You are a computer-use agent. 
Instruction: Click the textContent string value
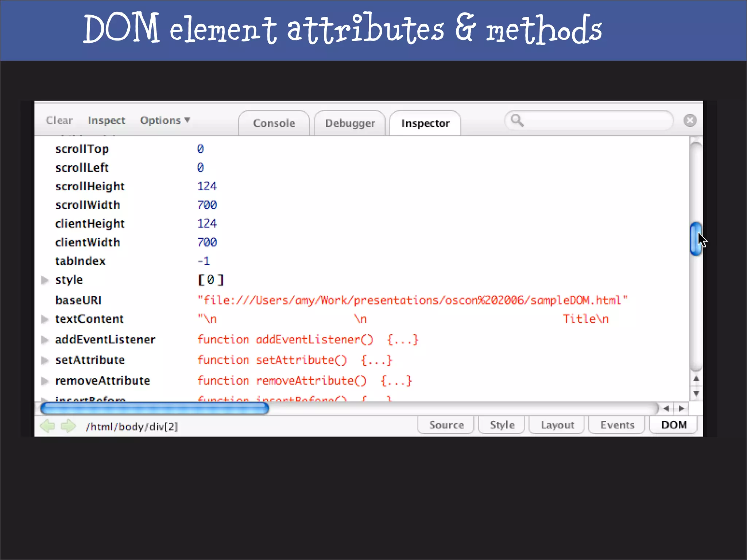(x=403, y=319)
